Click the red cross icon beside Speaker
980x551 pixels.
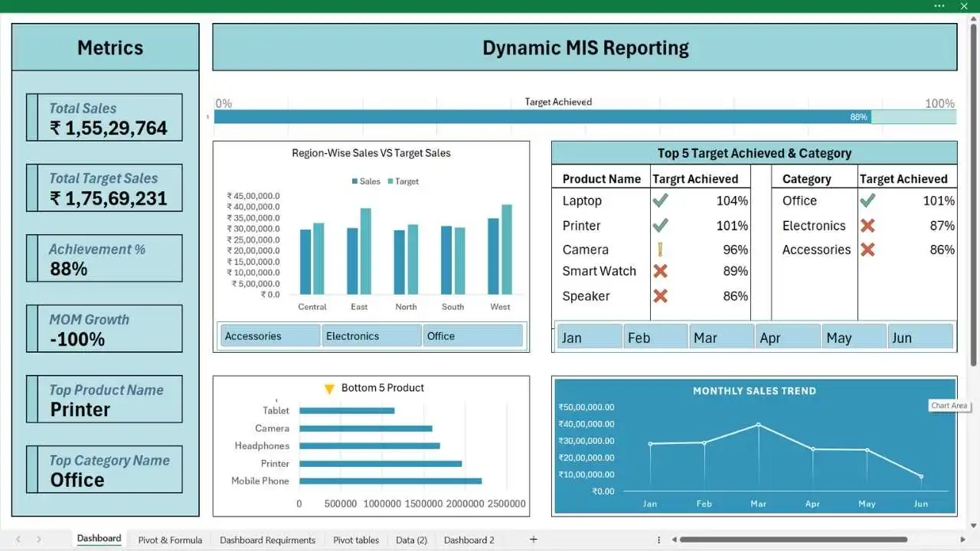pyautogui.click(x=660, y=295)
